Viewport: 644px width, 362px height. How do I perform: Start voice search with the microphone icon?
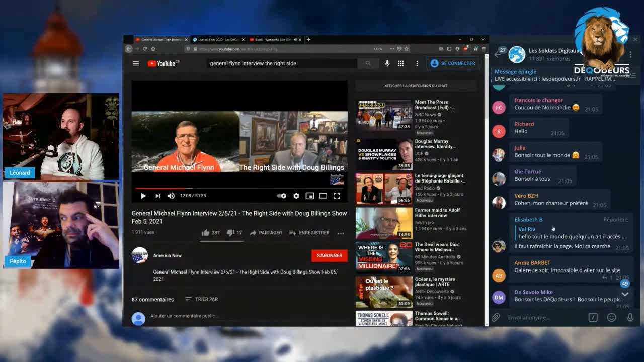tap(387, 63)
